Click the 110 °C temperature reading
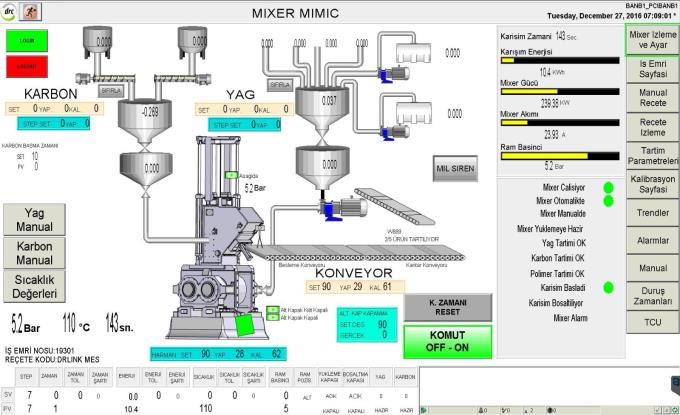Image resolution: width=680 pixels, height=415 pixels. [76, 324]
